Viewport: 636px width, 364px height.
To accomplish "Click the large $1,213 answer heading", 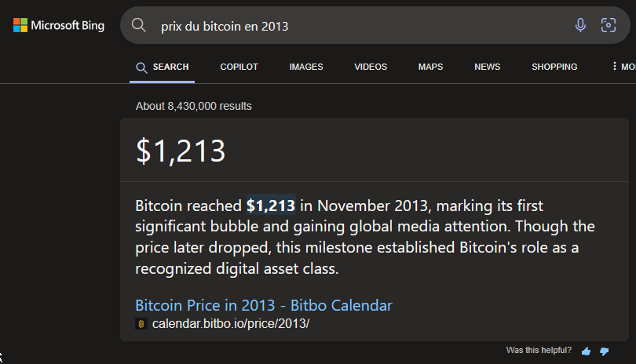I will tap(181, 151).
